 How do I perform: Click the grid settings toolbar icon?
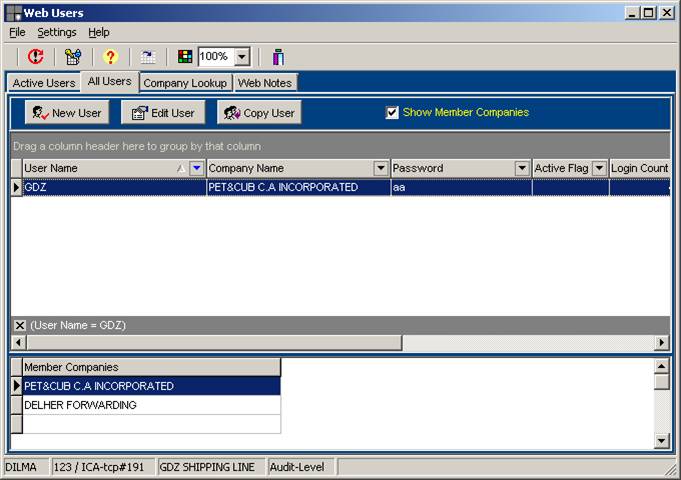73,57
